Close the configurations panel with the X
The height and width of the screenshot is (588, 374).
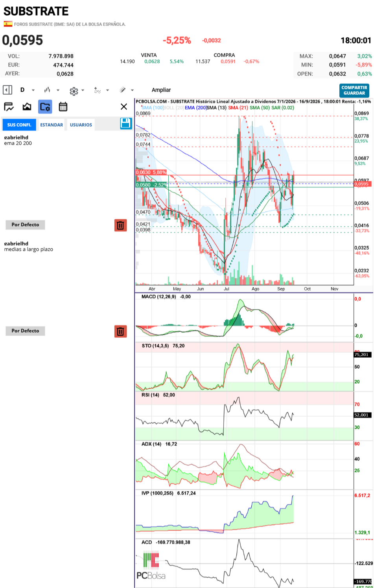[124, 107]
